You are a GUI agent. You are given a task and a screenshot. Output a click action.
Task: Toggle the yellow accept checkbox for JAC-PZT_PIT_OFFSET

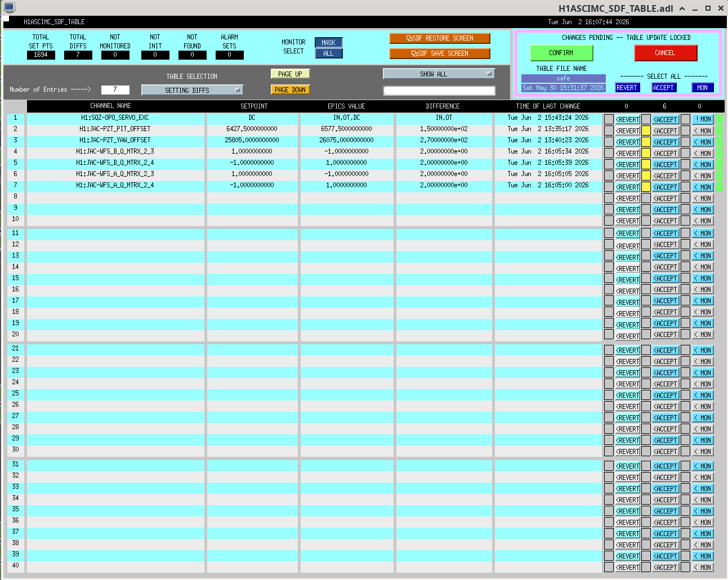pos(646,131)
